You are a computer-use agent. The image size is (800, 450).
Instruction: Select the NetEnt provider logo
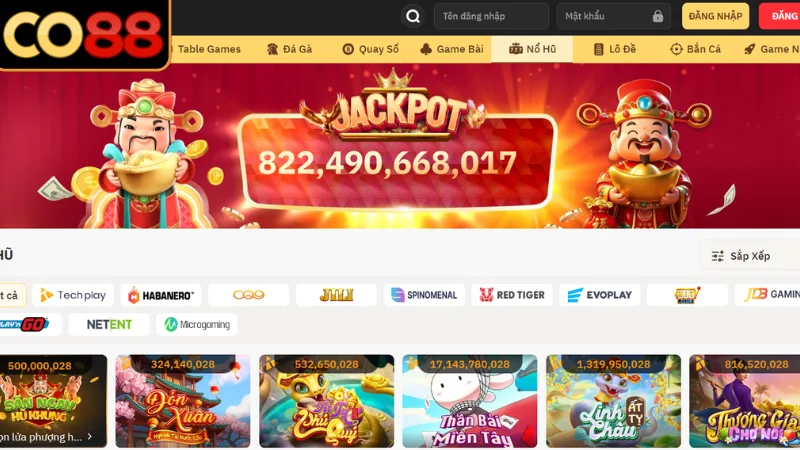pos(109,324)
